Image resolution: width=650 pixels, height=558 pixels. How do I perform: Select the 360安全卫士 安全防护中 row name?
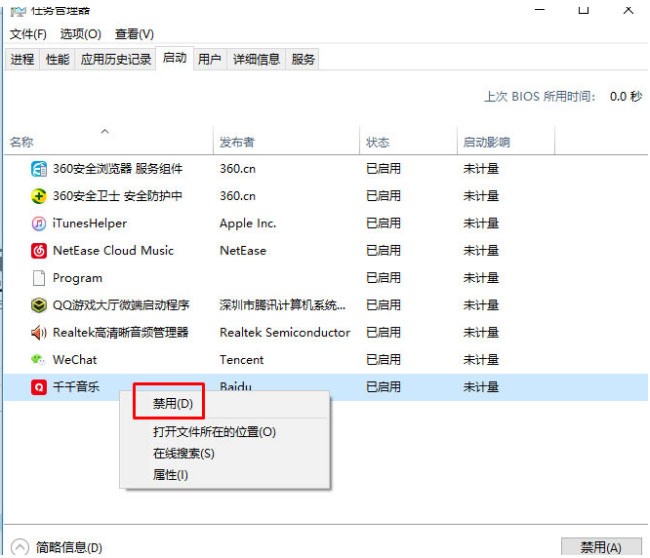pyautogui.click(x=117, y=196)
